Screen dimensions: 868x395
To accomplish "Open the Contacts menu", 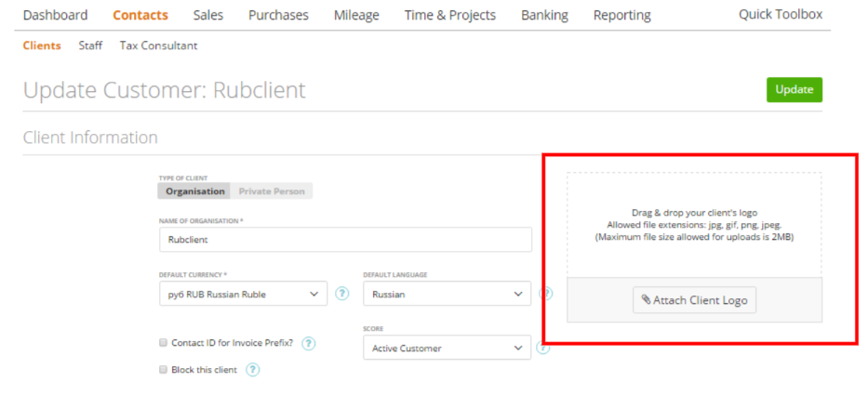I will [x=140, y=15].
